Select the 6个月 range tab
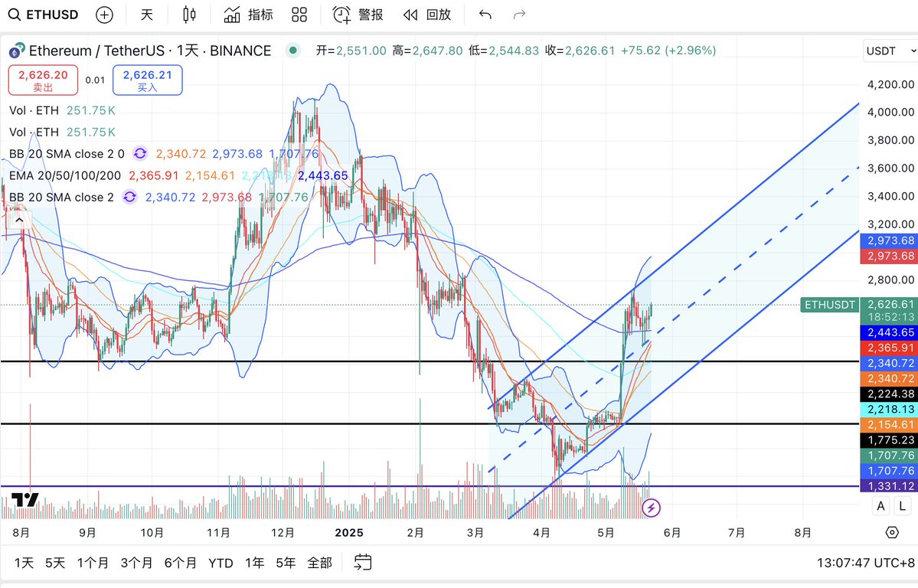 (181, 563)
